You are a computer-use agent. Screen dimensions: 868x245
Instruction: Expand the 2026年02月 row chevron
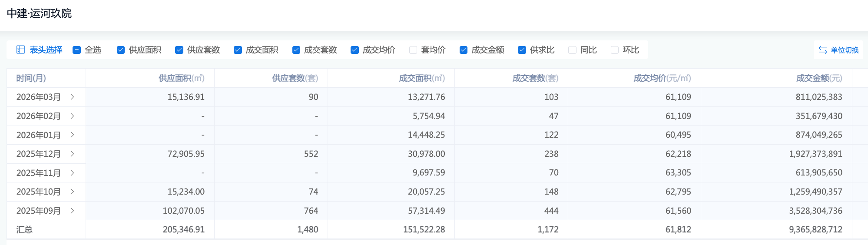point(72,116)
